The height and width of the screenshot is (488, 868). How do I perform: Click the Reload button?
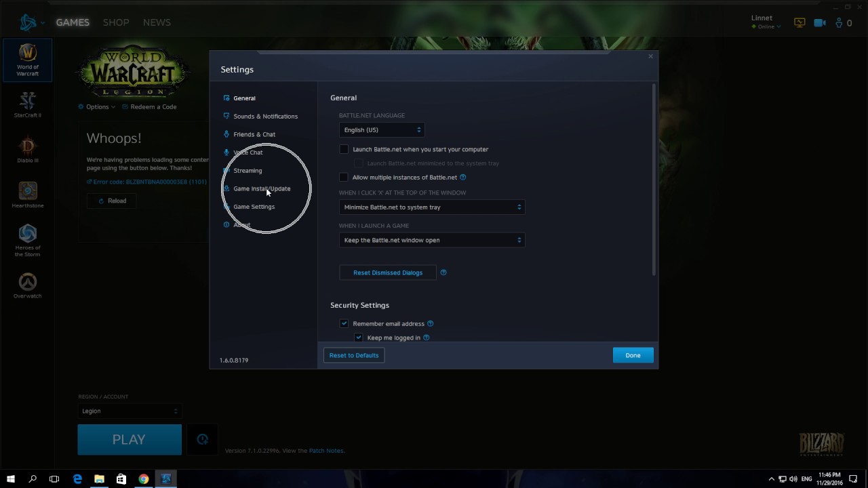pyautogui.click(x=112, y=201)
